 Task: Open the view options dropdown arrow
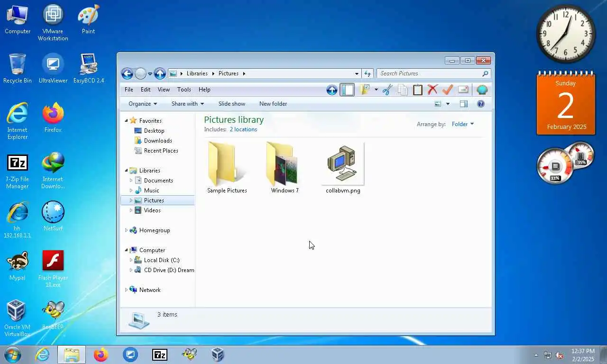point(448,104)
